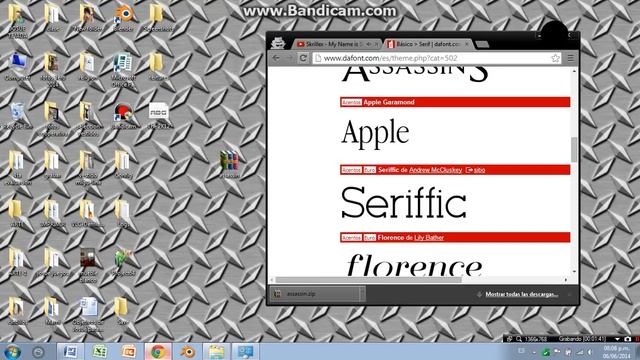The image size is (640, 360).
Task: Click the Florence font name in red bar
Action: click(390, 238)
